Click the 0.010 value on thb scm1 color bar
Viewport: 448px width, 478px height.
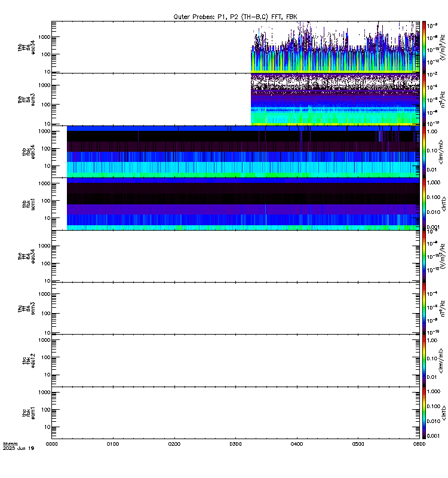(434, 212)
